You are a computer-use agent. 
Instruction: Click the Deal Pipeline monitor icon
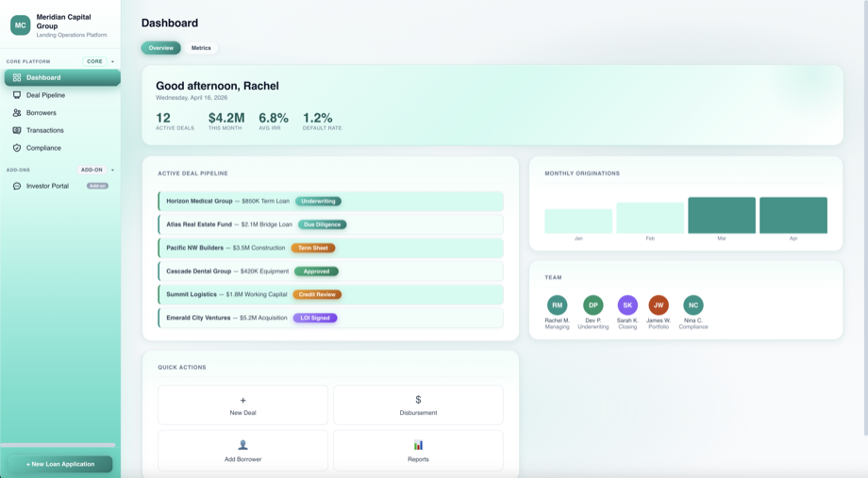17,95
